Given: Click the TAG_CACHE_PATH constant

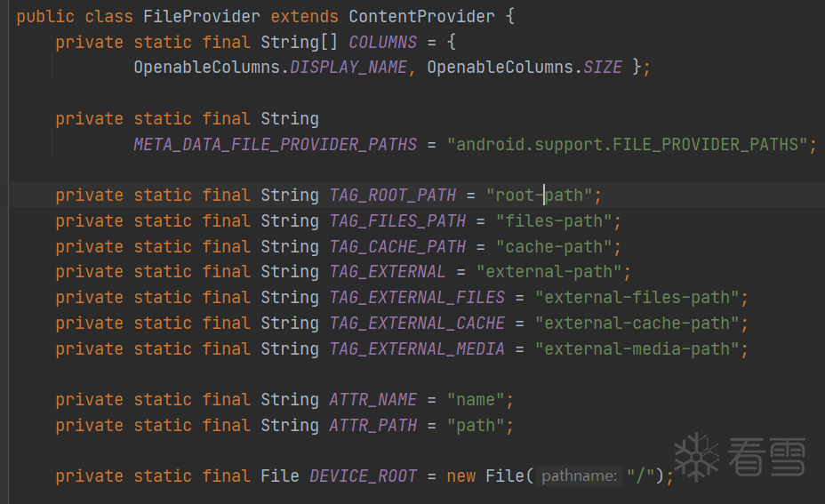Looking at the screenshot, I should click(397, 246).
